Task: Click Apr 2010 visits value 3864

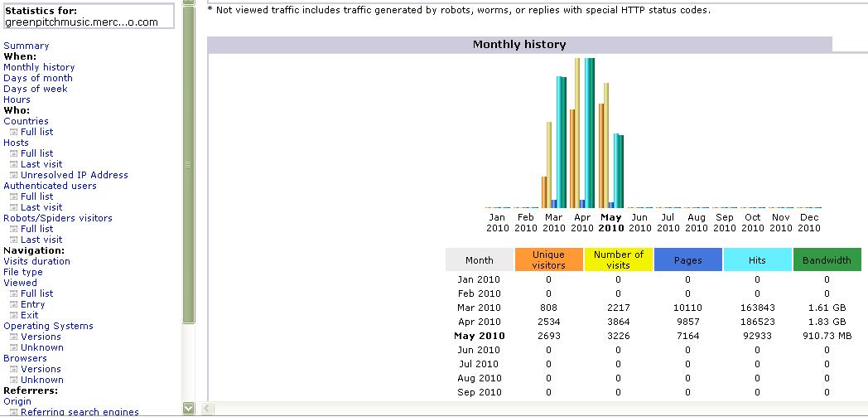Action: [x=619, y=322]
